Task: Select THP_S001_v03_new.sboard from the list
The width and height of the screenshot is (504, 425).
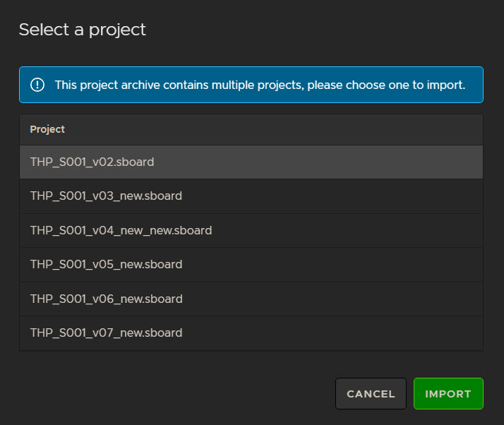Action: (106, 196)
